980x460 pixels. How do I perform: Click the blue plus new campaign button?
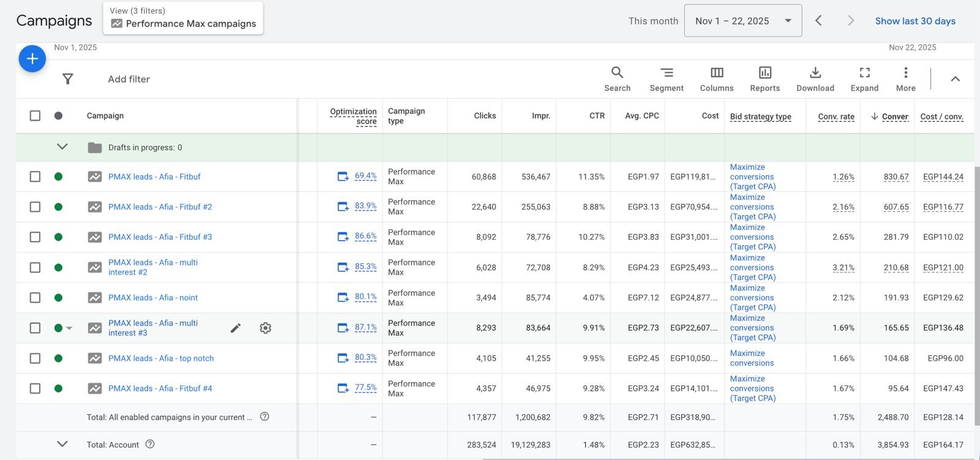point(32,59)
